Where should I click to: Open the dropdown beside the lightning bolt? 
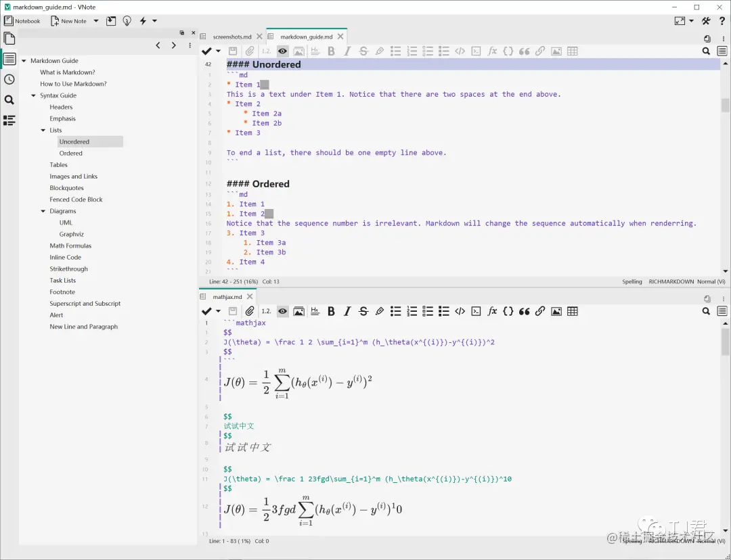(155, 21)
